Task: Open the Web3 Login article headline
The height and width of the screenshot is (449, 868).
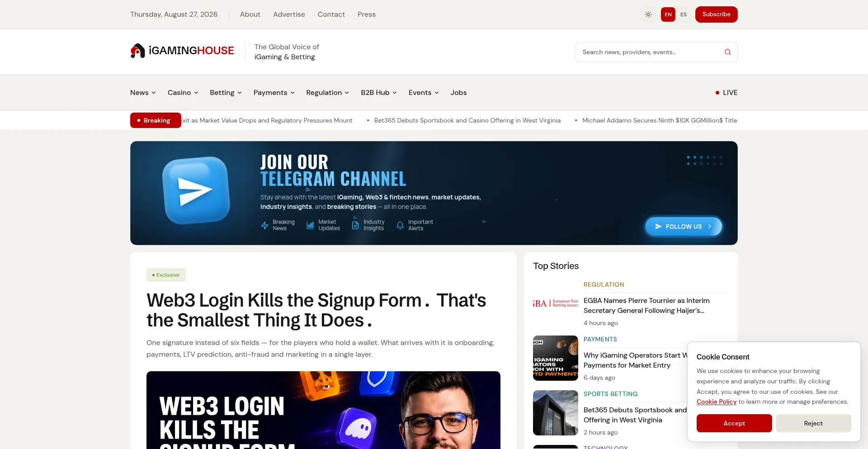Action: pyautogui.click(x=316, y=310)
